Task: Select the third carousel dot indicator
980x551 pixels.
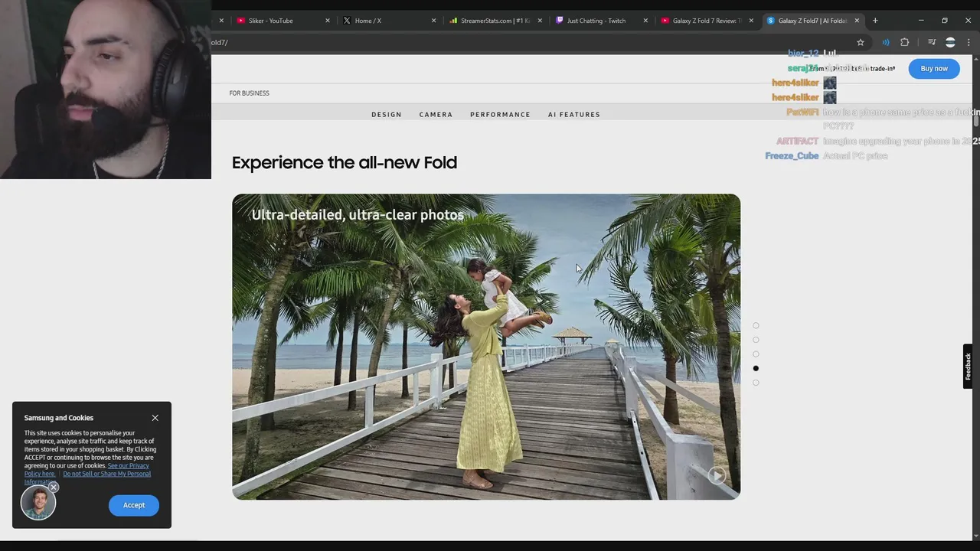Action: (756, 354)
